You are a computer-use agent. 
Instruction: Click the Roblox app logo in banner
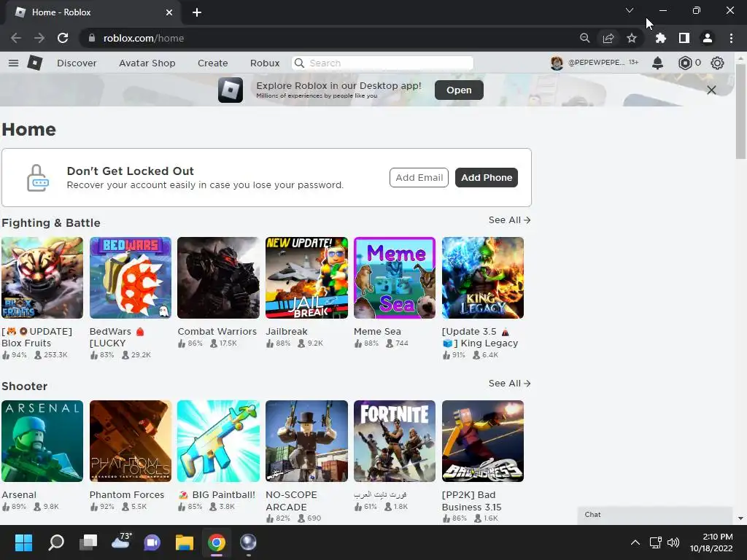231,90
